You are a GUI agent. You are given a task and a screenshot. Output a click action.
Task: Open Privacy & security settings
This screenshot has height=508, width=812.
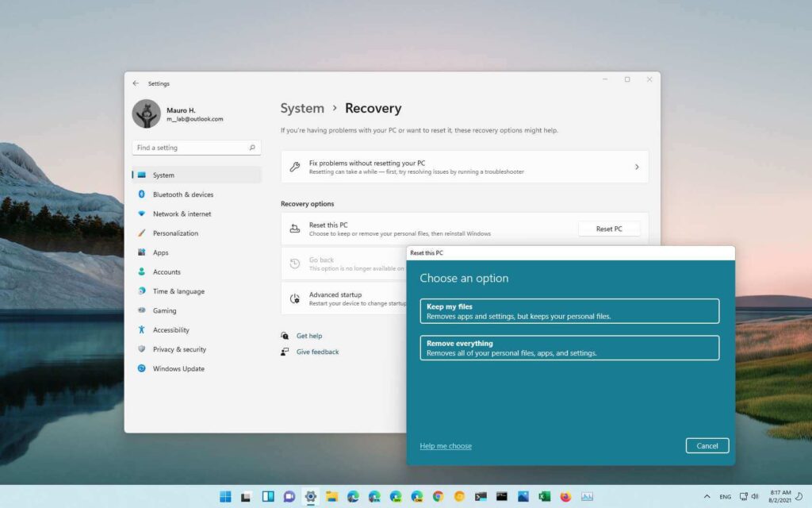point(197,349)
